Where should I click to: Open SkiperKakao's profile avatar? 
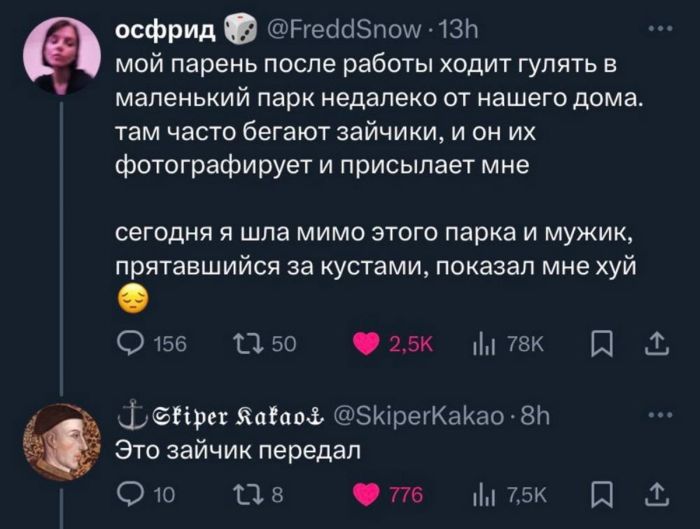(64, 440)
